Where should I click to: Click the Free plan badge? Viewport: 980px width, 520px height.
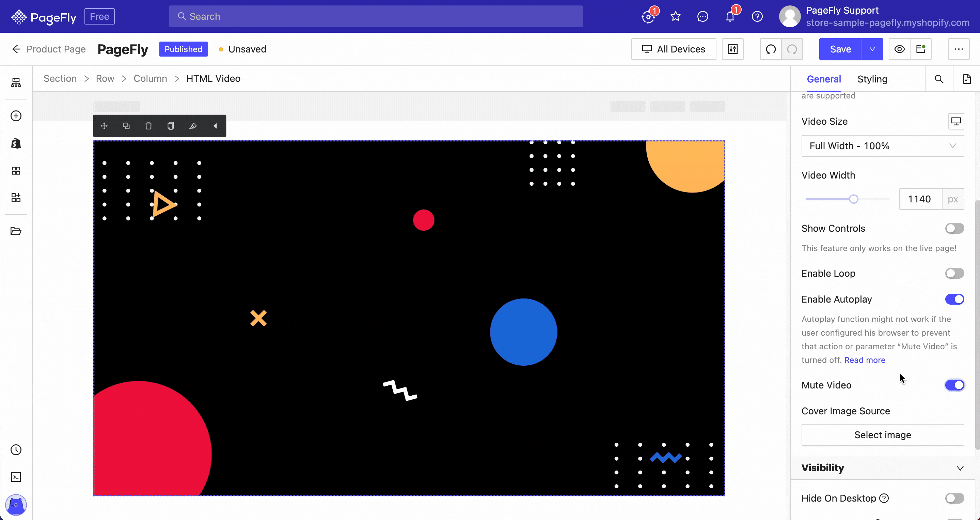[x=99, y=16]
